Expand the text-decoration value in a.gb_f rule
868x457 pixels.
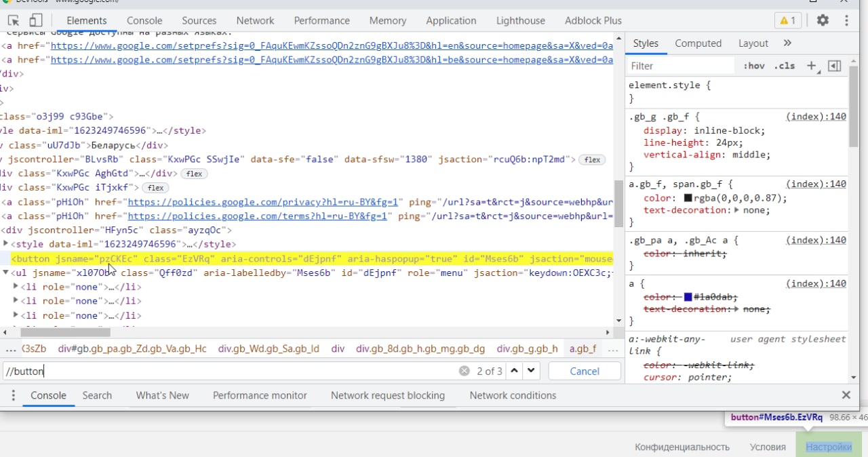pos(737,210)
